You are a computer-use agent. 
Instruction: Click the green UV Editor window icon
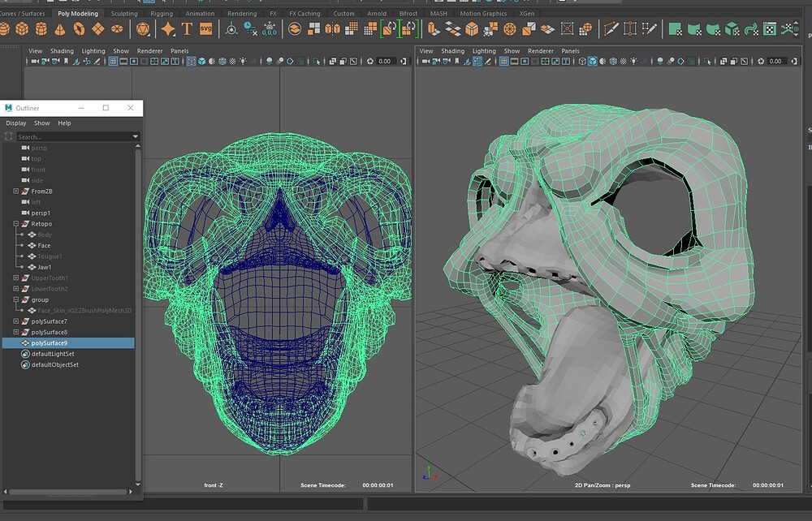[770, 29]
